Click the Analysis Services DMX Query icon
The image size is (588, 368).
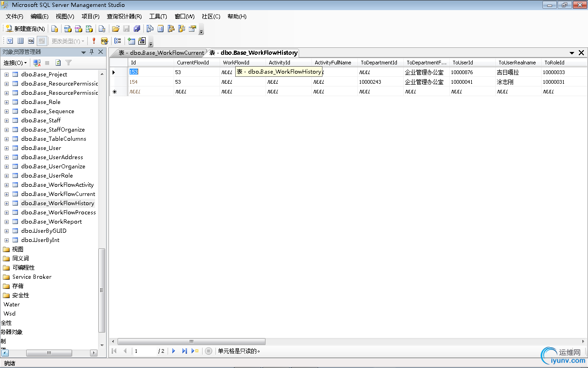pyautogui.click(x=79, y=29)
